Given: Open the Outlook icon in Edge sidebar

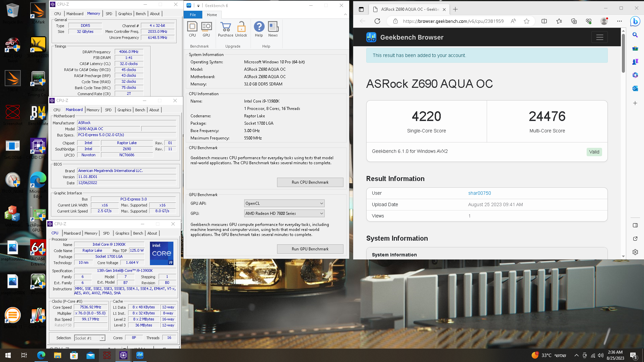Looking at the screenshot, I should click(x=635, y=88).
